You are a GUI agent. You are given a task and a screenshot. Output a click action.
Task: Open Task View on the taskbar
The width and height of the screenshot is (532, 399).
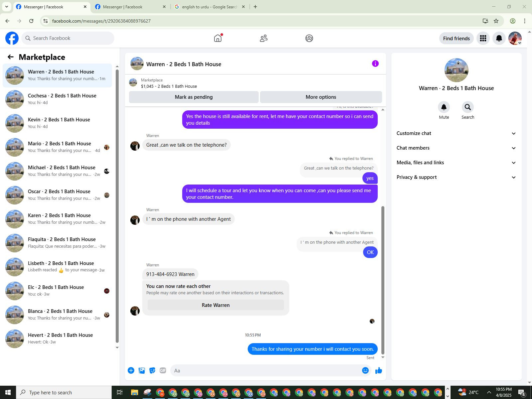pyautogui.click(x=120, y=392)
